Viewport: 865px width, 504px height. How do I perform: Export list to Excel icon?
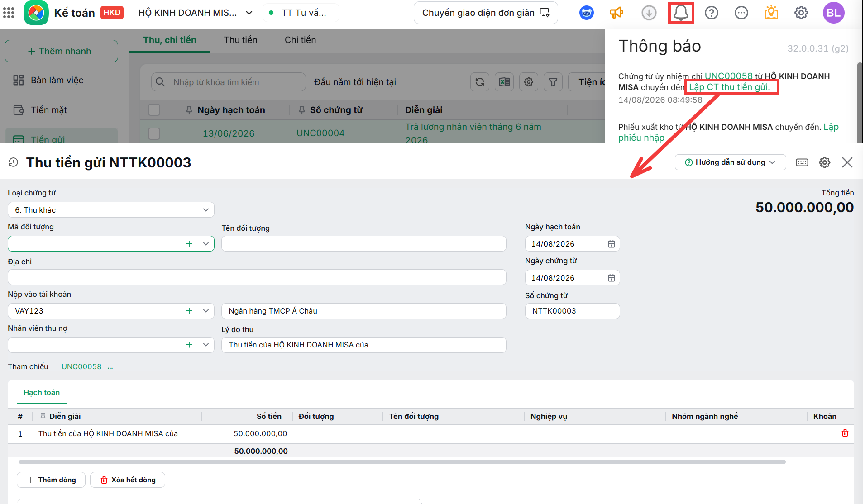504,82
